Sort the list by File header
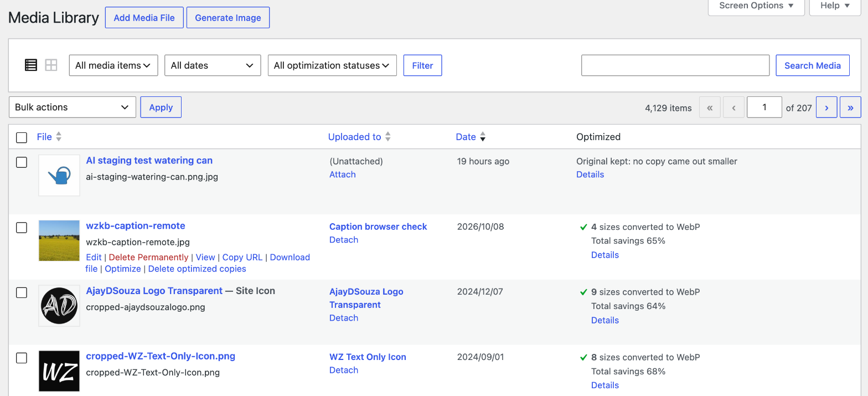 (44, 137)
